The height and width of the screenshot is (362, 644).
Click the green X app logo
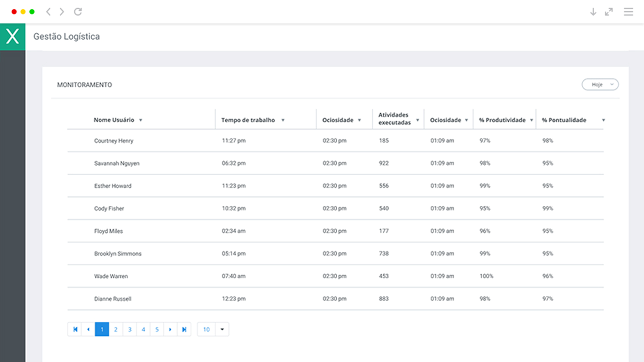pyautogui.click(x=13, y=37)
